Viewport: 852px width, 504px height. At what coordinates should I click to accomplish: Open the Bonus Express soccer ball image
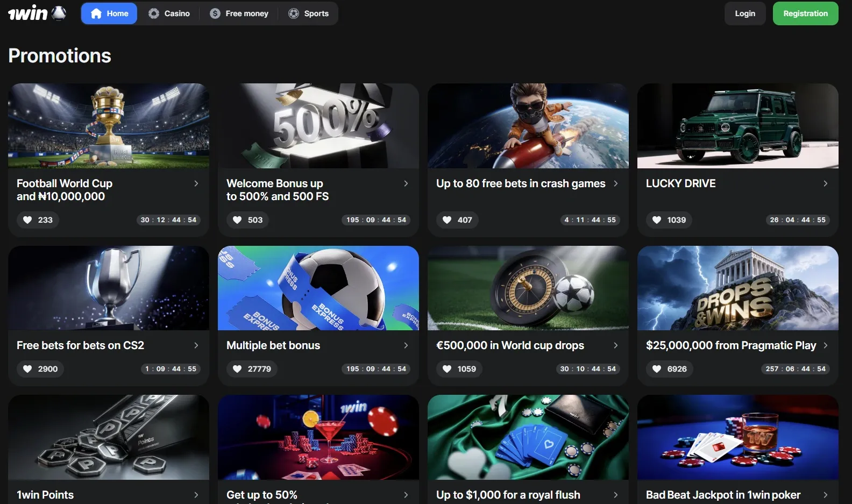click(318, 288)
